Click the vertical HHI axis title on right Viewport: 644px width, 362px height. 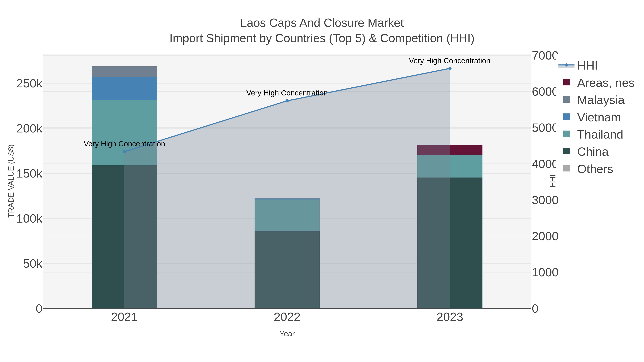553,181
